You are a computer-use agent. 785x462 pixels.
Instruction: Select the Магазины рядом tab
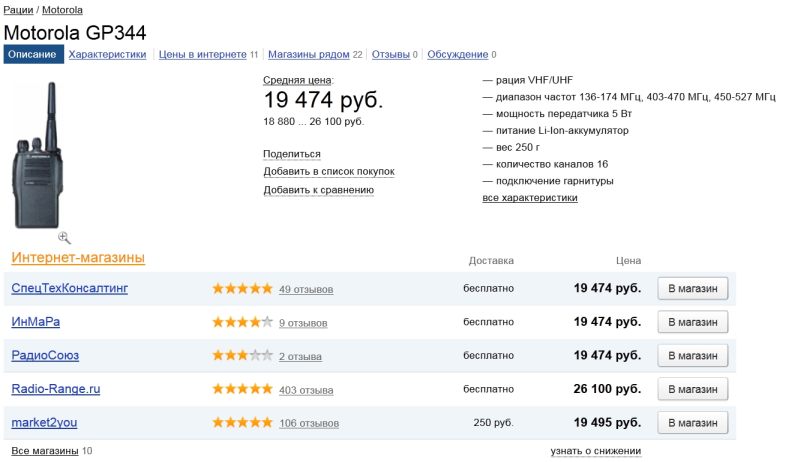pyautogui.click(x=308, y=55)
